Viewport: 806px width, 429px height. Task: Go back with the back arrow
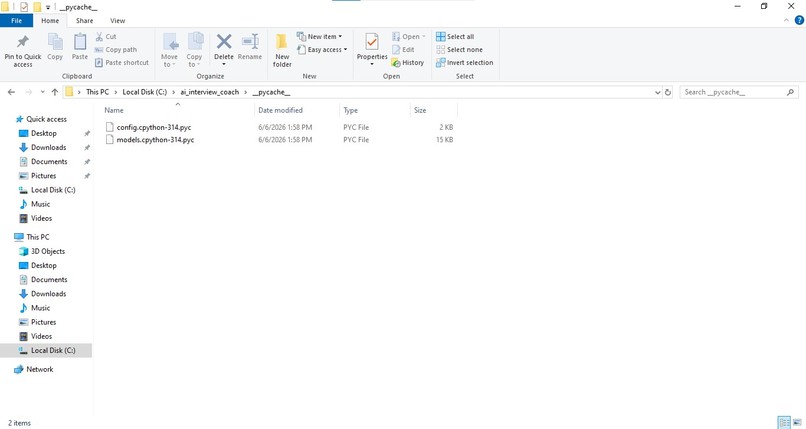[x=11, y=92]
